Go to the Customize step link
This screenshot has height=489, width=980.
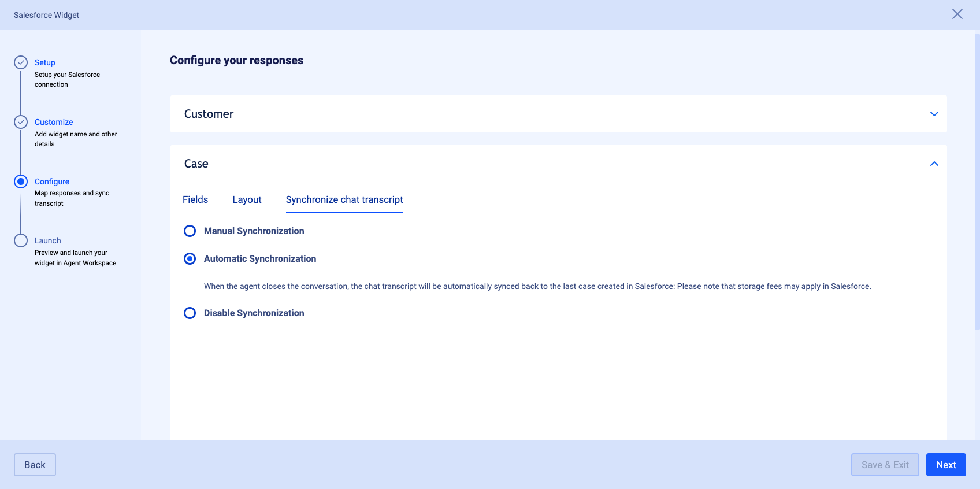(x=54, y=122)
